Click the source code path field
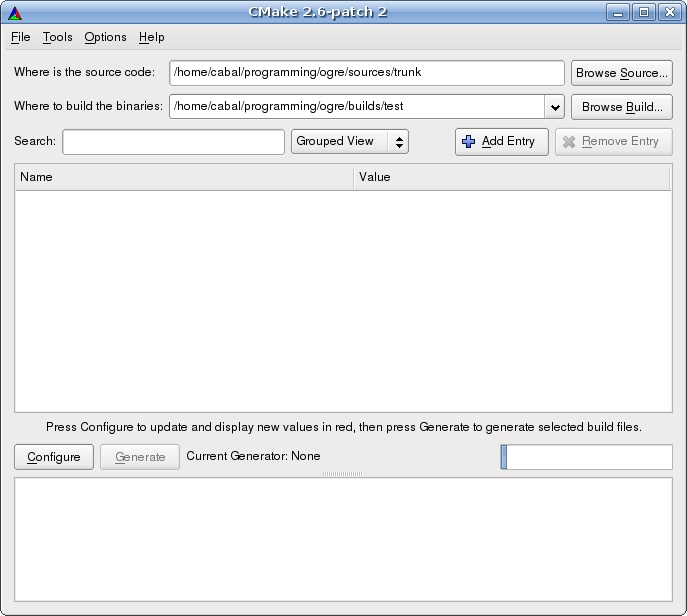This screenshot has height=616, width=687. coord(367,73)
